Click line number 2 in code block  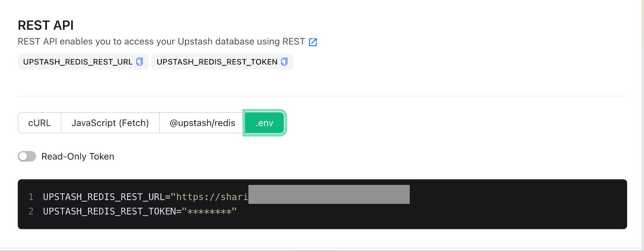[x=31, y=211]
